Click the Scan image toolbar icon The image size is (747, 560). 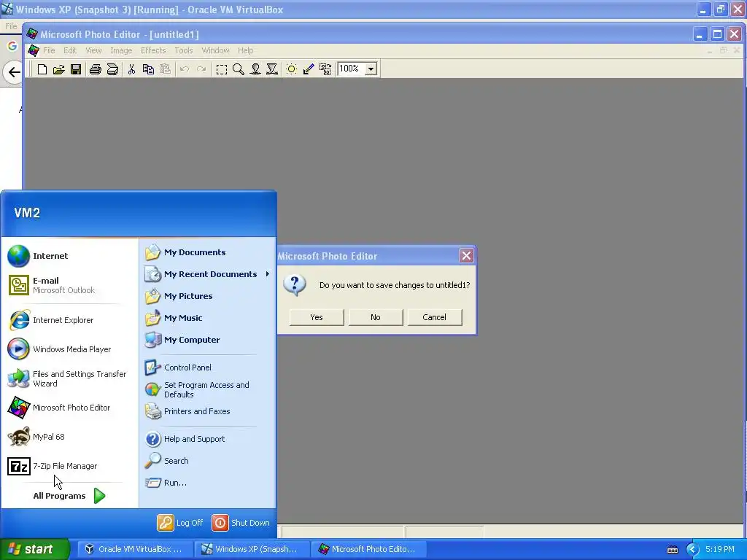112,69
